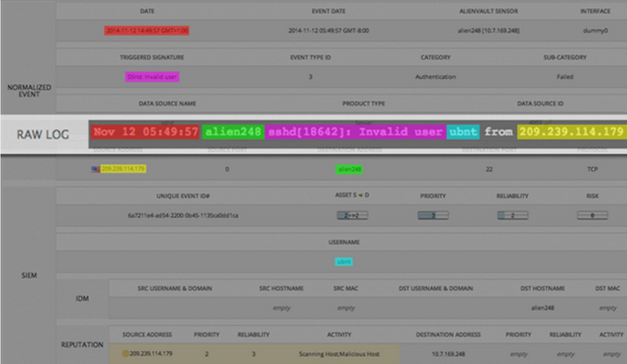The width and height of the screenshot is (627, 364).
Task: Click raw log sshd[18642]: Invalid user segment
Action: 356,132
